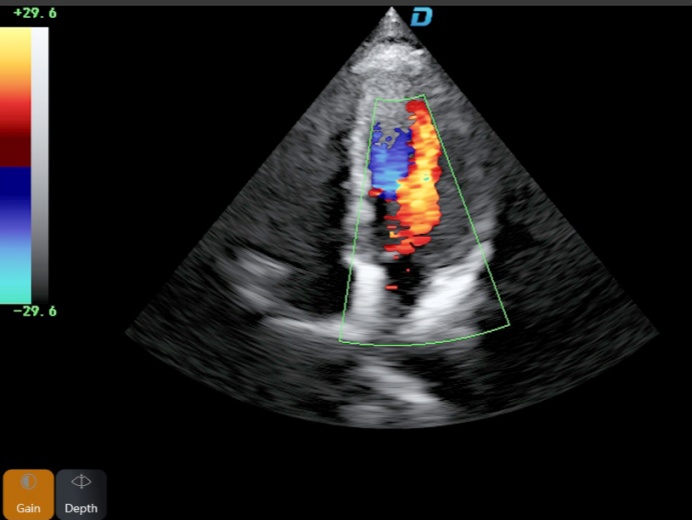
Task: Open the Depth adjustment control
Action: point(81,494)
